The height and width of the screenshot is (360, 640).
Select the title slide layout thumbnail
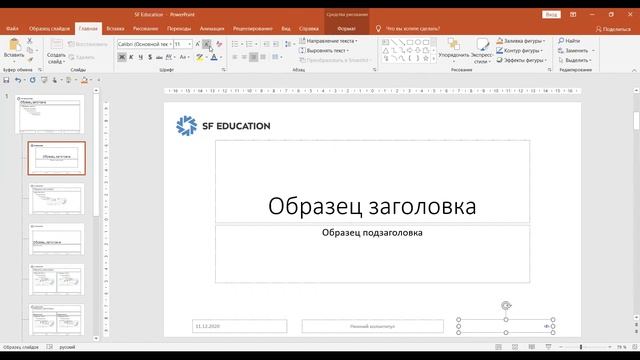pyautogui.click(x=57, y=158)
